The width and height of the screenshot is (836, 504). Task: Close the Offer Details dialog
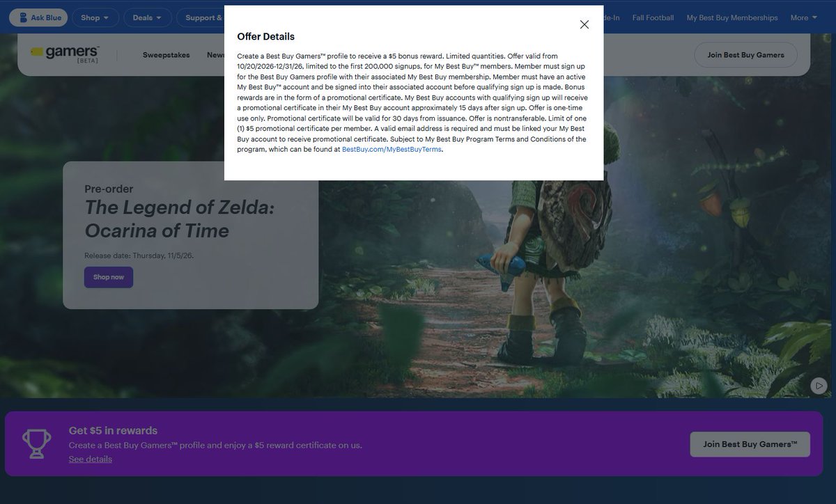tap(584, 24)
